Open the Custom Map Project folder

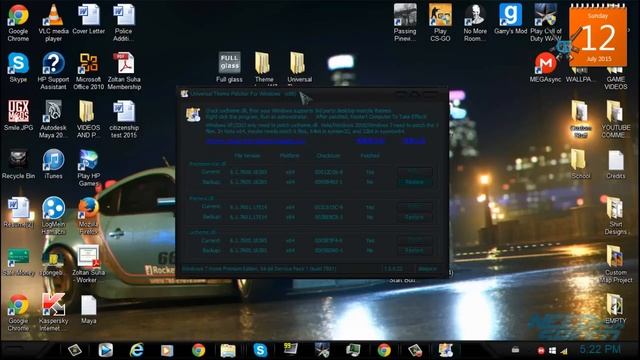(616, 264)
